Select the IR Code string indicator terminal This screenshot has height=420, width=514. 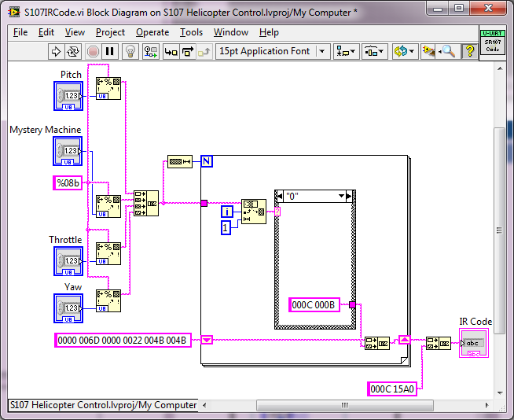474,343
